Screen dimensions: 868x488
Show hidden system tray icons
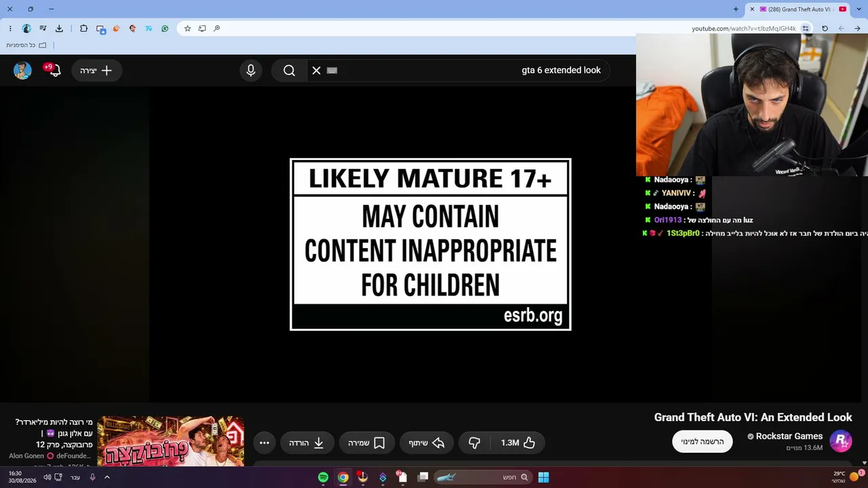tap(106, 477)
